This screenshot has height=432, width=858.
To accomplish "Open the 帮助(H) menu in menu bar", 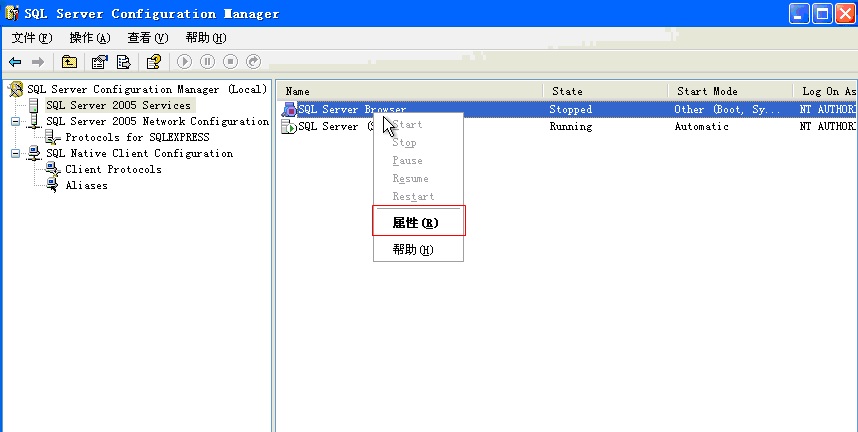I will click(x=206, y=38).
